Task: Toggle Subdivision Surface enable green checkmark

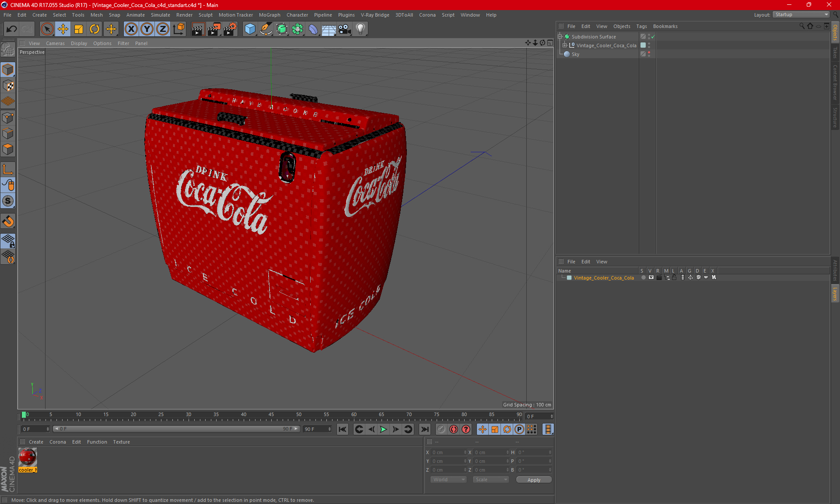Action: [x=653, y=37]
